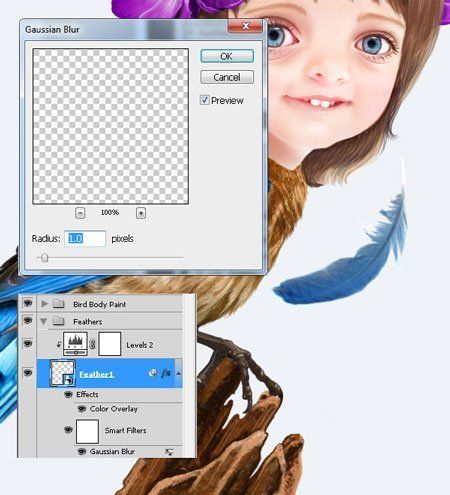Click the zoom out minus button under preview

point(80,213)
